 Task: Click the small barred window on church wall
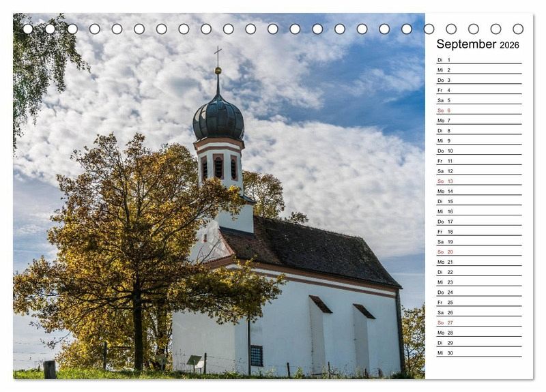tap(256, 355)
